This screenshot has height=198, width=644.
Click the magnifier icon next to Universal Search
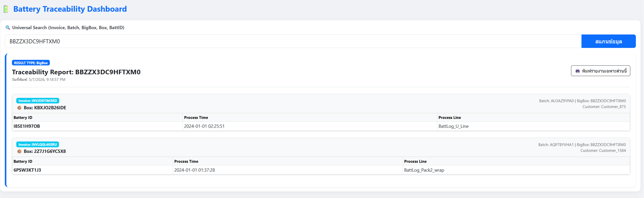click(x=8, y=28)
